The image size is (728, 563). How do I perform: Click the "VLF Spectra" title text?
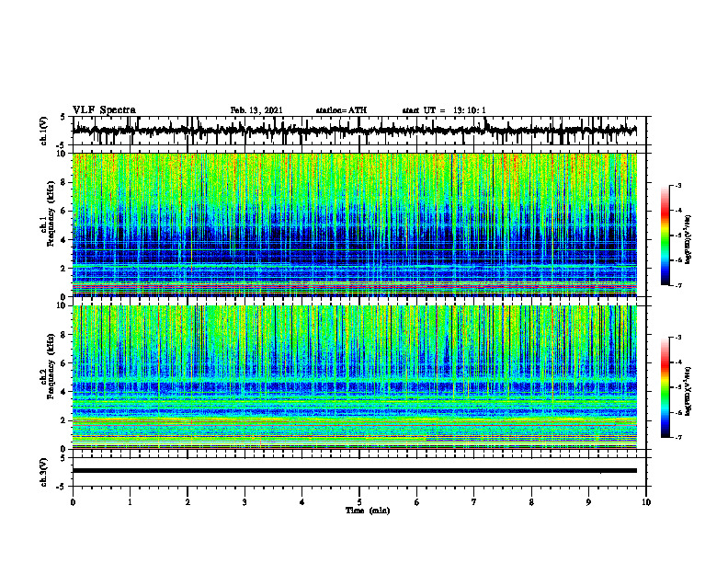point(104,110)
